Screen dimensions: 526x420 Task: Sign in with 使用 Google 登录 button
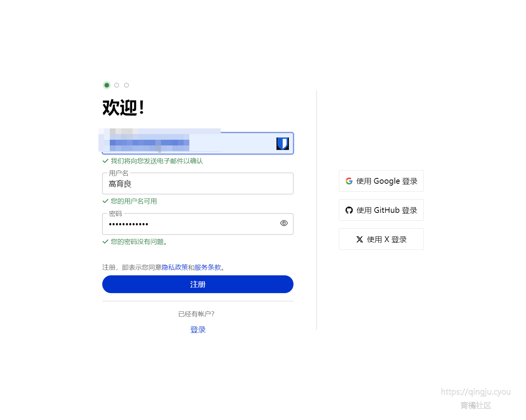pyautogui.click(x=381, y=181)
